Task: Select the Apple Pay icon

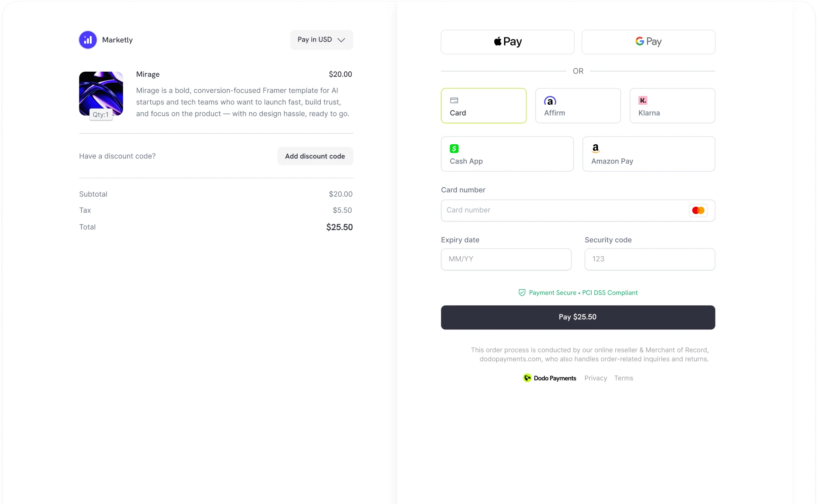Action: point(507,42)
